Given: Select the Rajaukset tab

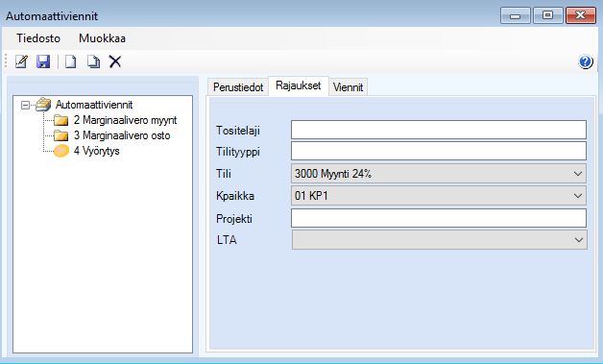Looking at the screenshot, I should click(x=298, y=85).
